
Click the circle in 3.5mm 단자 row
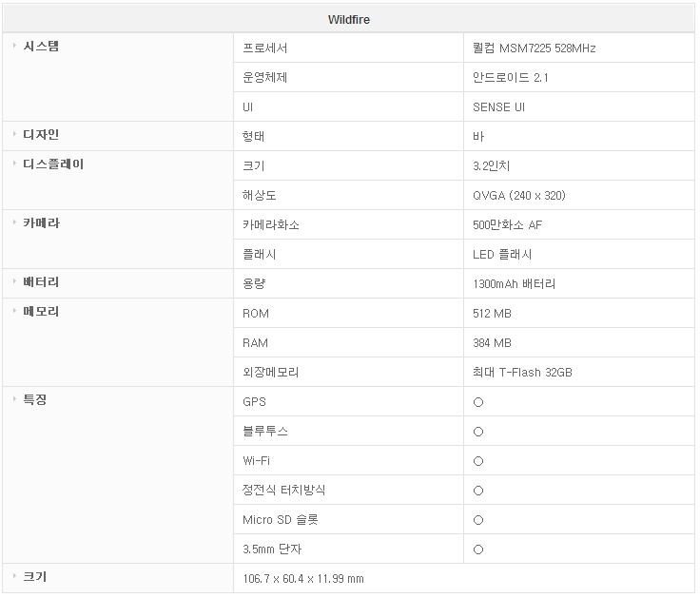pos(478,550)
